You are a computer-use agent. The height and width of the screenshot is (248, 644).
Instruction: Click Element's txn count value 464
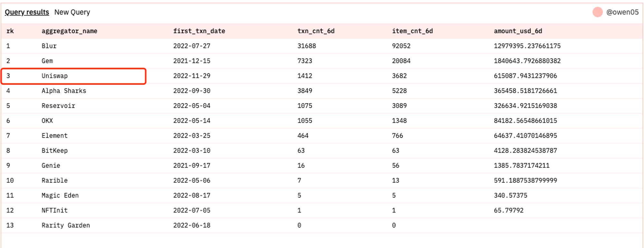point(303,136)
